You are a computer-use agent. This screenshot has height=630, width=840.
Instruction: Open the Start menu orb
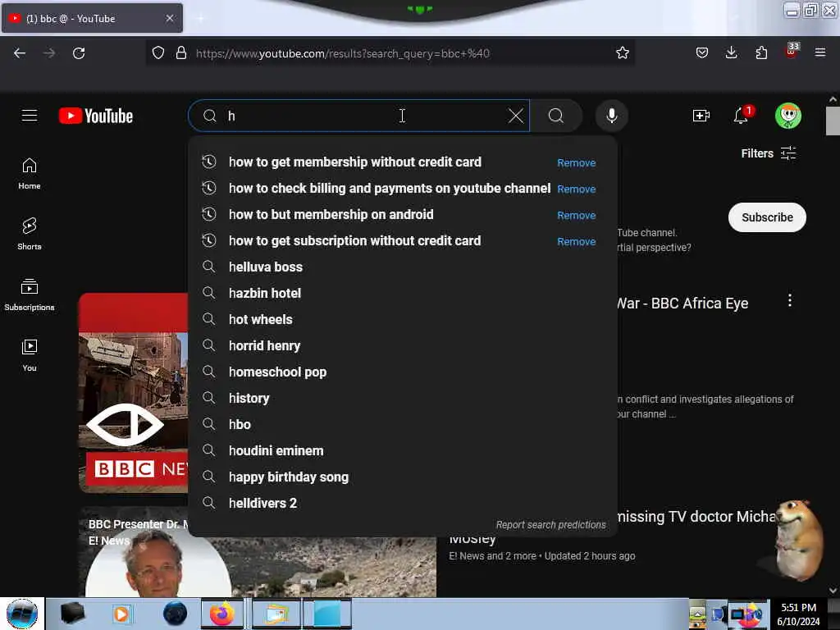[22, 614]
